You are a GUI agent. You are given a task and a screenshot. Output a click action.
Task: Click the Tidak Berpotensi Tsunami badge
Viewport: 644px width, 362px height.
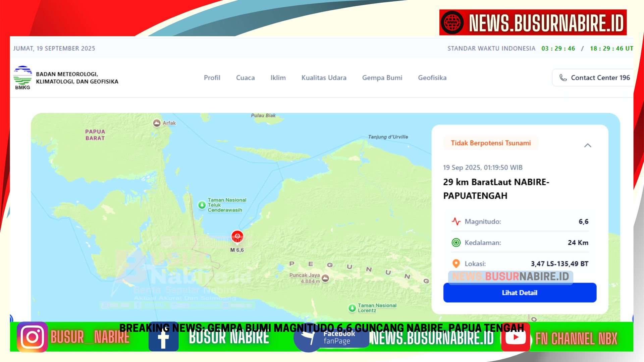click(490, 143)
